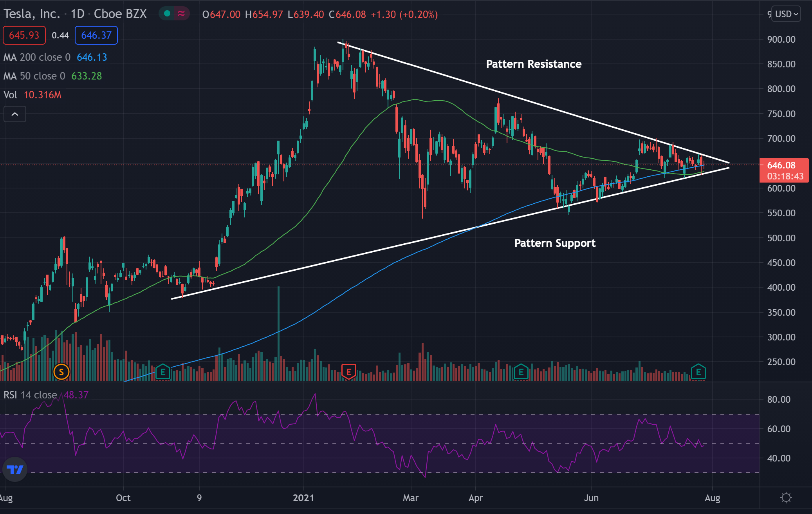The height and width of the screenshot is (514, 812).
Task: Click the orange split S marker
Action: (x=61, y=372)
